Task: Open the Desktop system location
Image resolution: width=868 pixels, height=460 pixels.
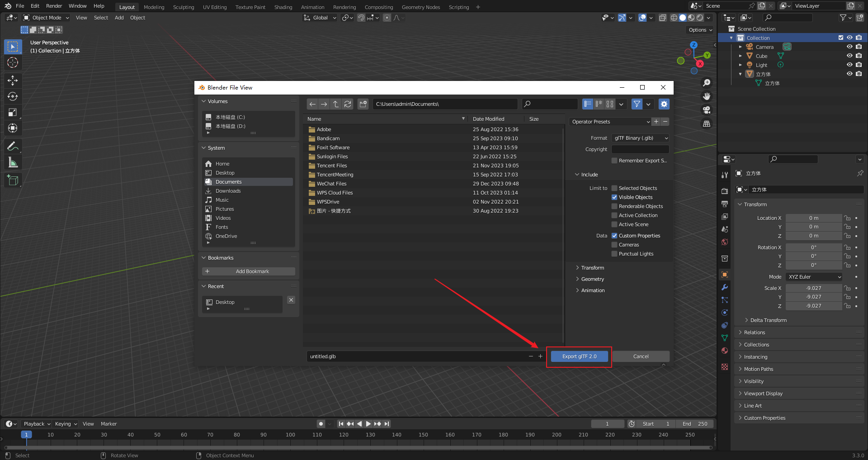Action: 249,173
